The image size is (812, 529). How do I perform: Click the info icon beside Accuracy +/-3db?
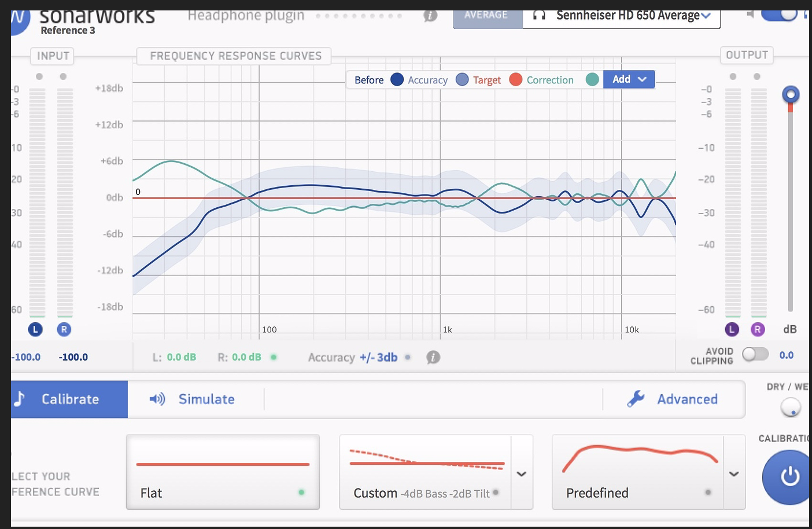click(433, 357)
